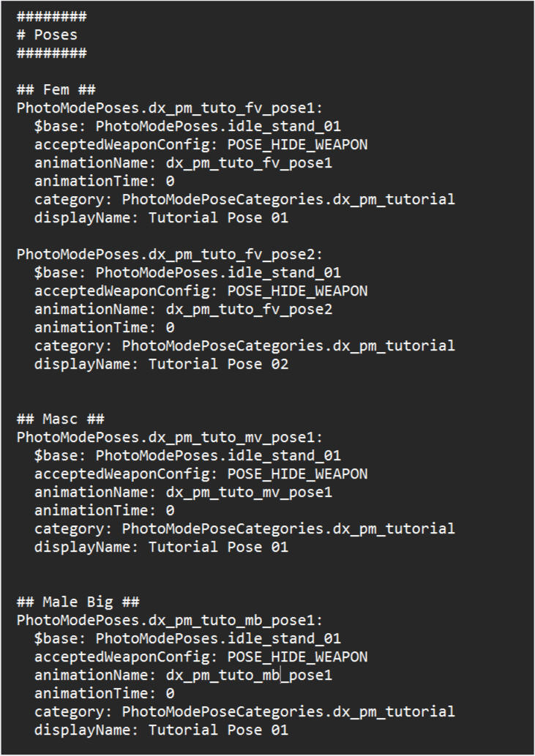The image size is (535, 756).
Task: Click the PhotoModePoses.dx_pm_tuto_fv_pose2 record key
Action: (x=169, y=255)
